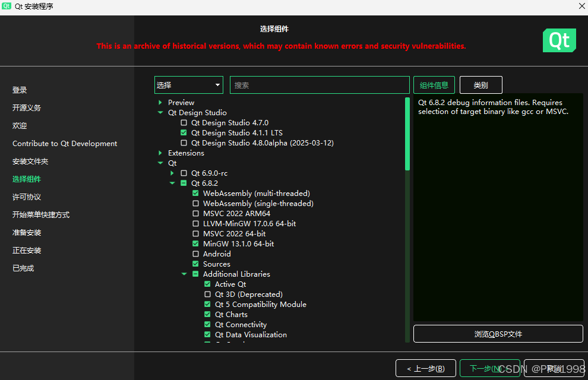Screen dimensions: 588x380
Task: Click the Qt installer title bar icon
Action: [7, 6]
